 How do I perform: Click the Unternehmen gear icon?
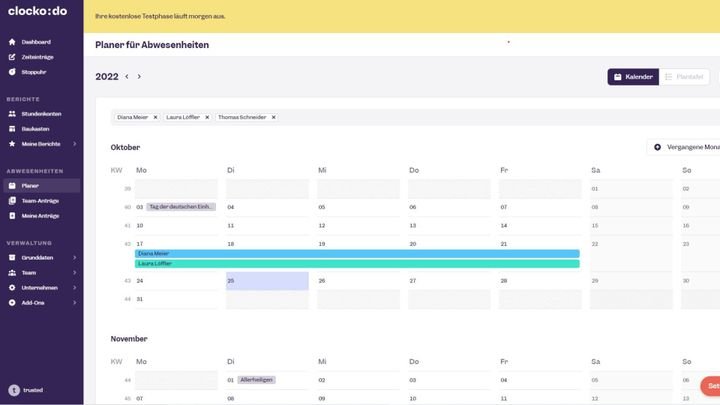click(x=12, y=288)
